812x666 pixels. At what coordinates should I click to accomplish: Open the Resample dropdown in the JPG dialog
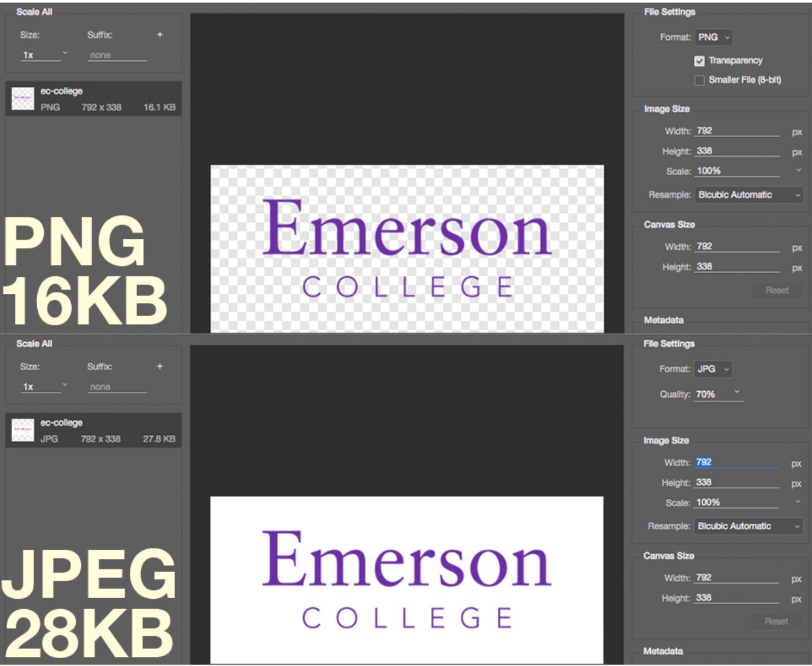[748, 526]
